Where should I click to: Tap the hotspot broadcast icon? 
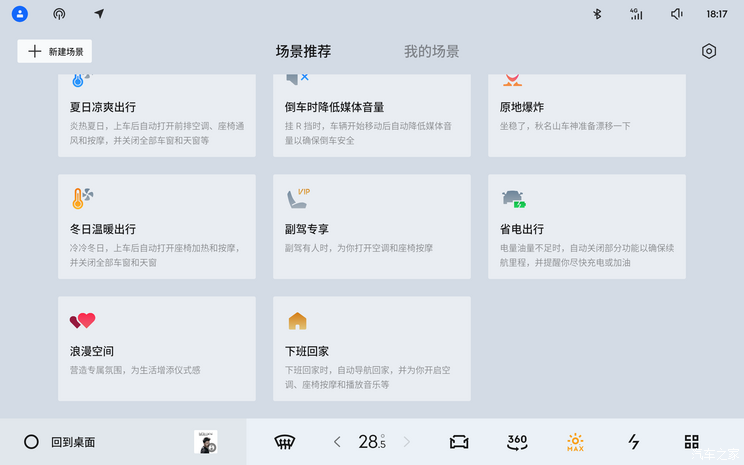[x=59, y=14]
